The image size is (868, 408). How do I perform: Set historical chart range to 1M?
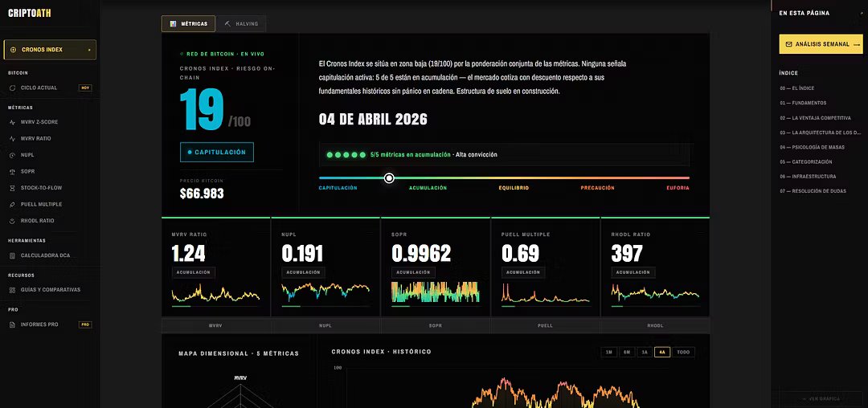(x=608, y=352)
